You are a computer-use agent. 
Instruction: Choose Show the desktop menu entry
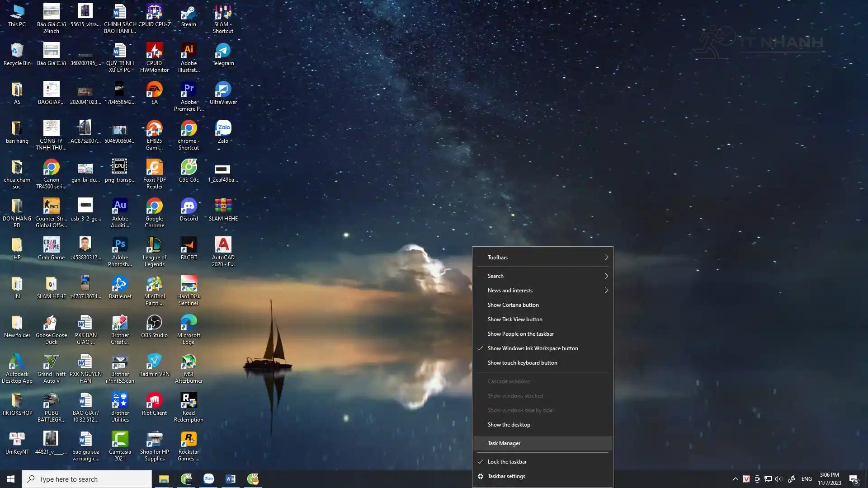pos(509,425)
